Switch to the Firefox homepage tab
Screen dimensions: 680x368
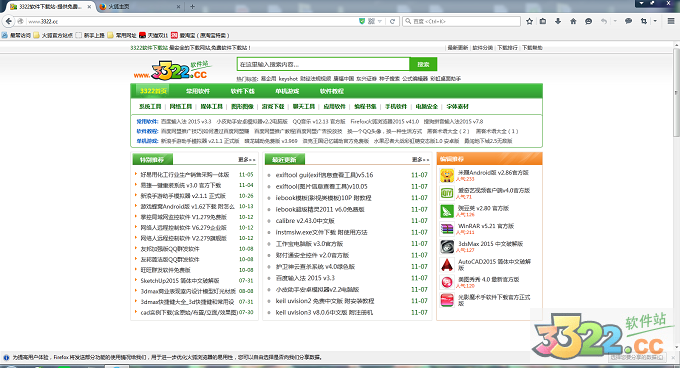(139, 7)
